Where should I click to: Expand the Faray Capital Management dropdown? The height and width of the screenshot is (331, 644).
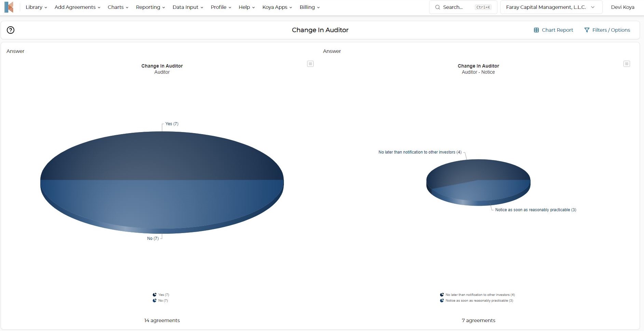pyautogui.click(x=551, y=7)
